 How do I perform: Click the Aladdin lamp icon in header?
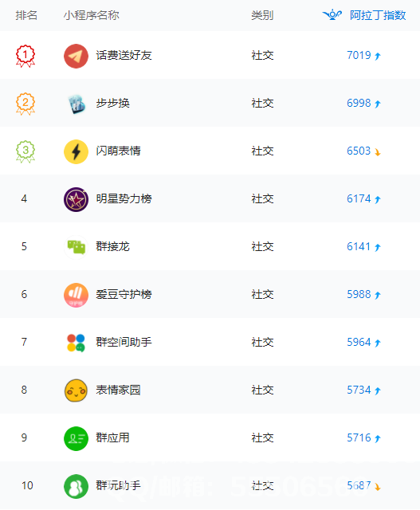pyautogui.click(x=332, y=15)
